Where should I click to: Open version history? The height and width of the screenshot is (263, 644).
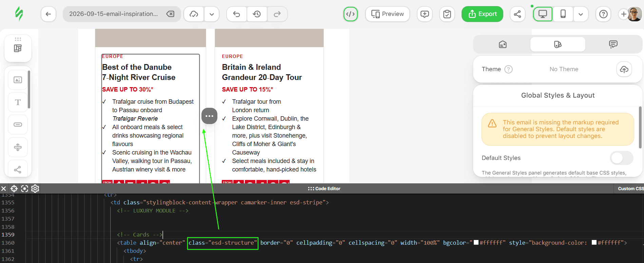tap(257, 14)
